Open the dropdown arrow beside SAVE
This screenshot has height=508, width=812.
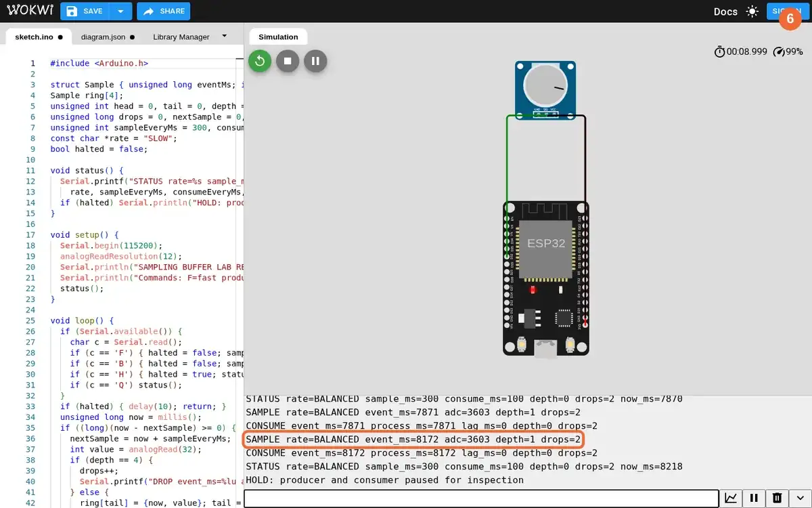click(x=120, y=11)
